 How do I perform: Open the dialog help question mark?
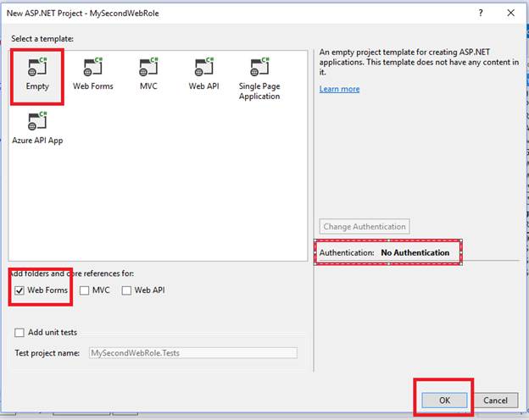481,13
